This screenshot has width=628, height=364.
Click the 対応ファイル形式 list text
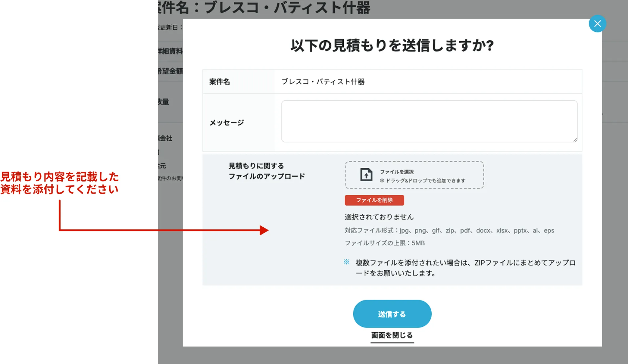(449, 230)
